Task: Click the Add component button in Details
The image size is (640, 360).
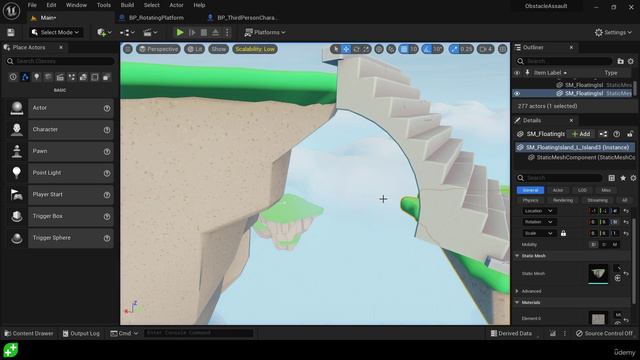Action: pos(581,134)
